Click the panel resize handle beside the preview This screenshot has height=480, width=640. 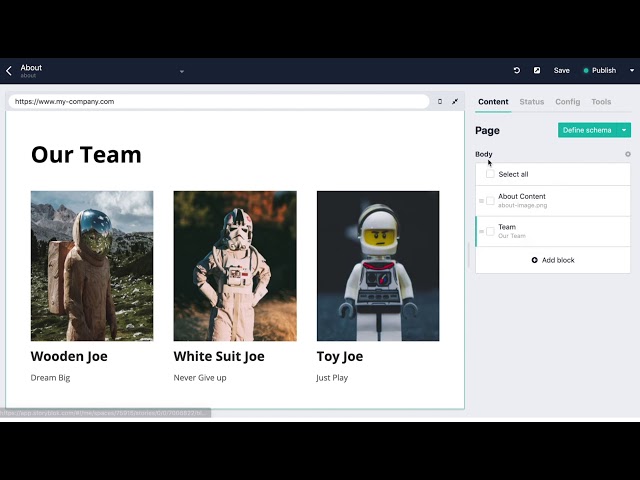coord(469,255)
